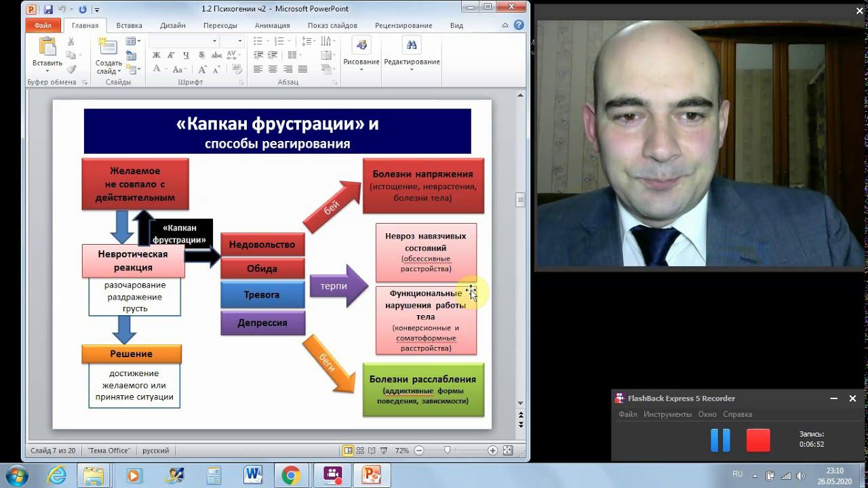Save the presentation with the floppy disk icon

[x=48, y=9]
